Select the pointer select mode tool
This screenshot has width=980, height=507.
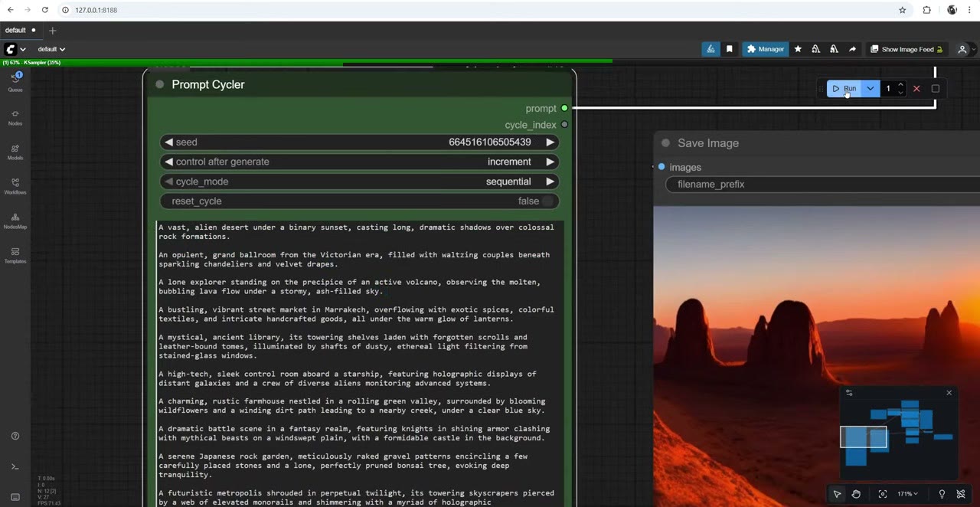(837, 494)
